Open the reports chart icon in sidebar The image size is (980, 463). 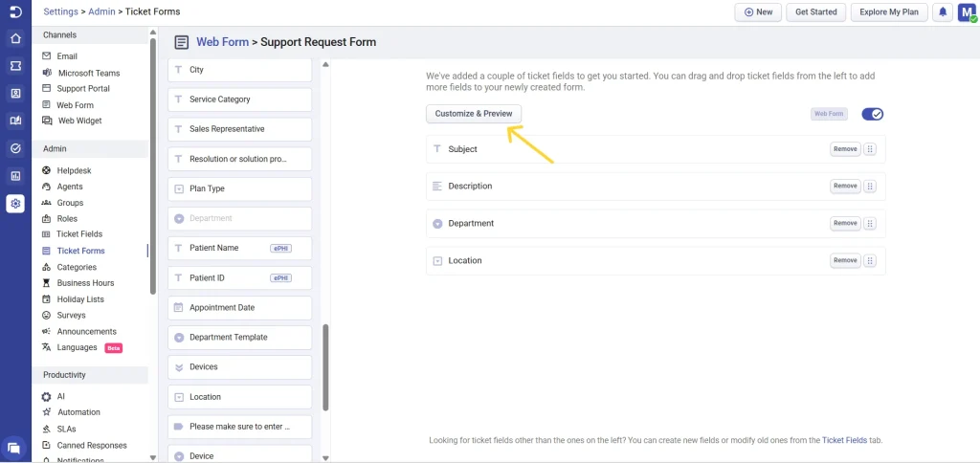(15, 176)
